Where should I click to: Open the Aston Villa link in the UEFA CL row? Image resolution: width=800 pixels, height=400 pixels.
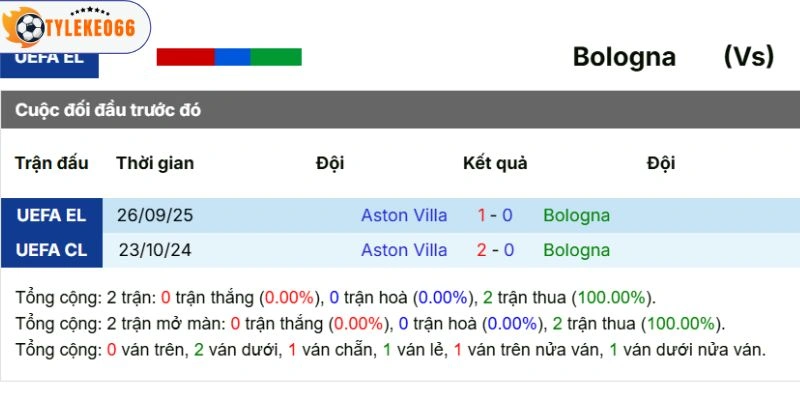(x=404, y=250)
